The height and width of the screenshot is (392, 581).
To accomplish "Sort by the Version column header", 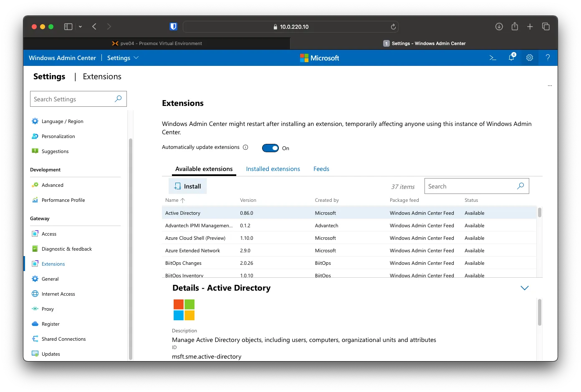I will point(248,200).
